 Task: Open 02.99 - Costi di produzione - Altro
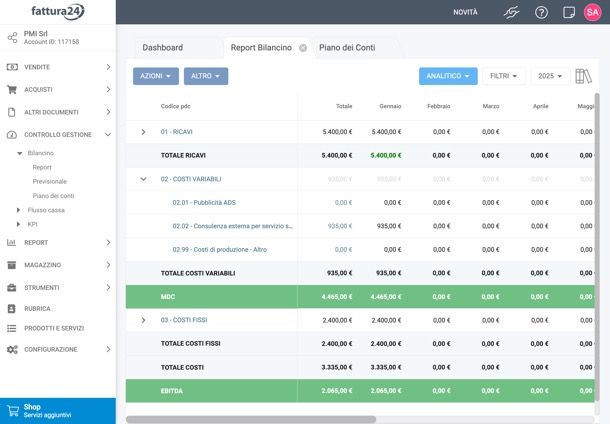220,250
